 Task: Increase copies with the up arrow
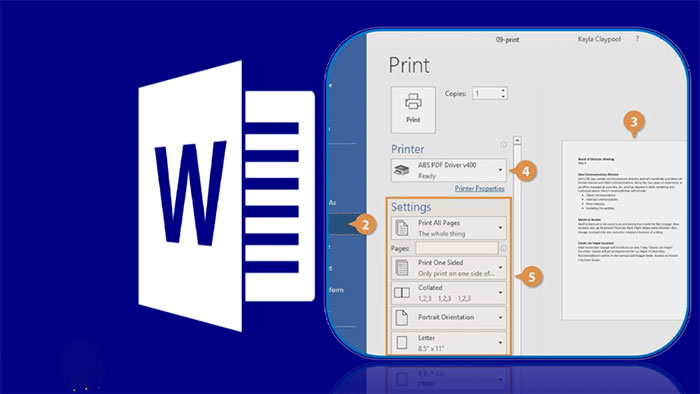pos(503,90)
